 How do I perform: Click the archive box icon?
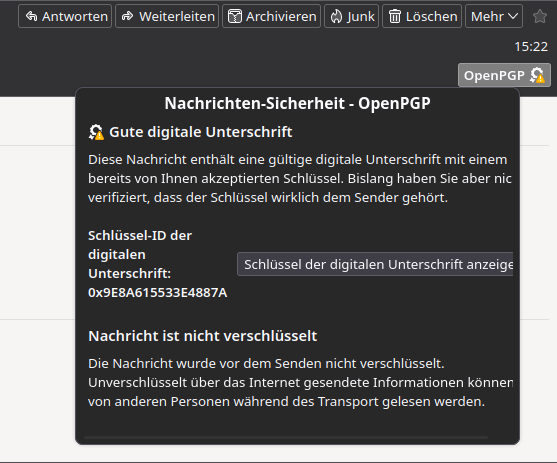235,16
